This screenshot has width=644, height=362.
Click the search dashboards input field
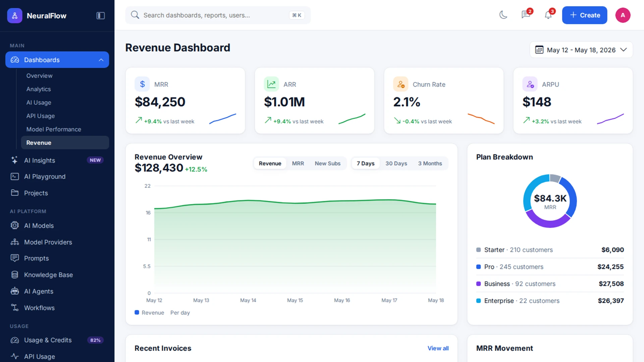[x=218, y=15]
